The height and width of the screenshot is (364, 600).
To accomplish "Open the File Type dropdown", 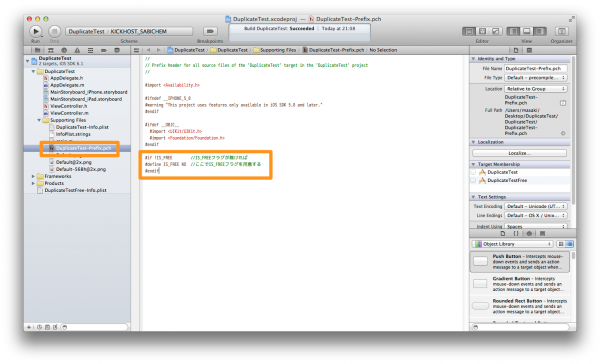I will click(x=535, y=78).
